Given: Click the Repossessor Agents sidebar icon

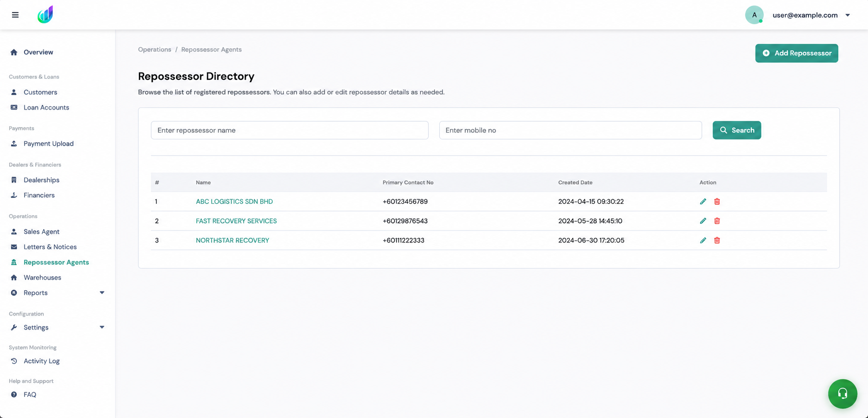Looking at the screenshot, I should click(14, 262).
